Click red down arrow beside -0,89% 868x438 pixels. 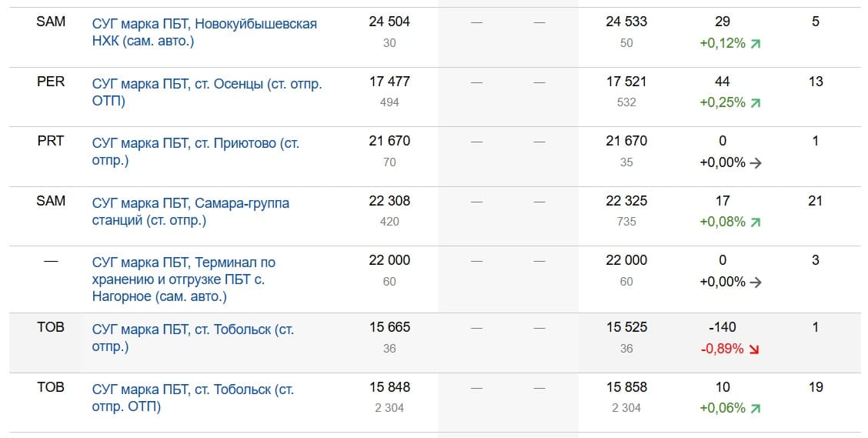(753, 349)
